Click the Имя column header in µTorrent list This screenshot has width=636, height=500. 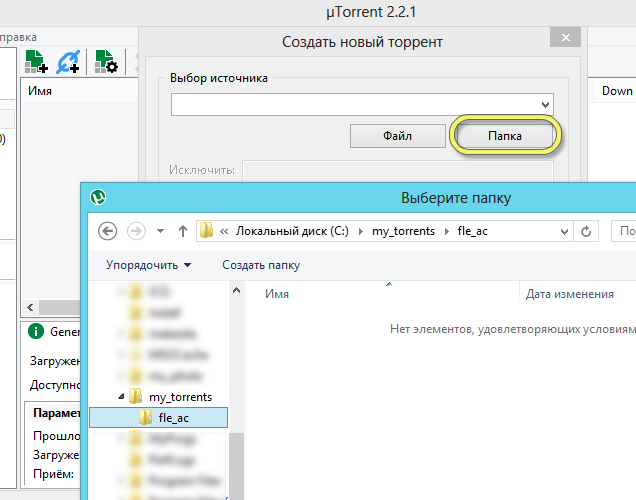[x=40, y=91]
